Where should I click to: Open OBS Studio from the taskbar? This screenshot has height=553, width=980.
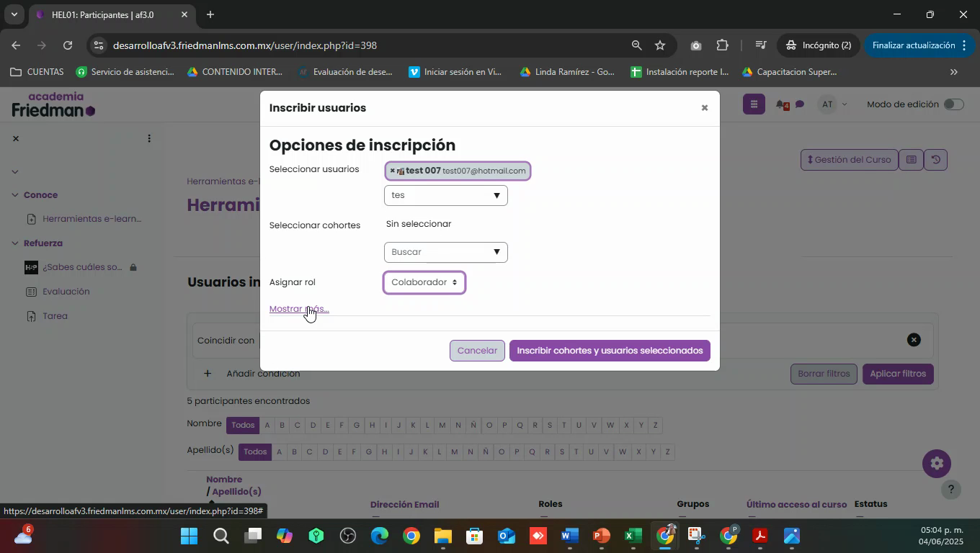(x=347, y=536)
